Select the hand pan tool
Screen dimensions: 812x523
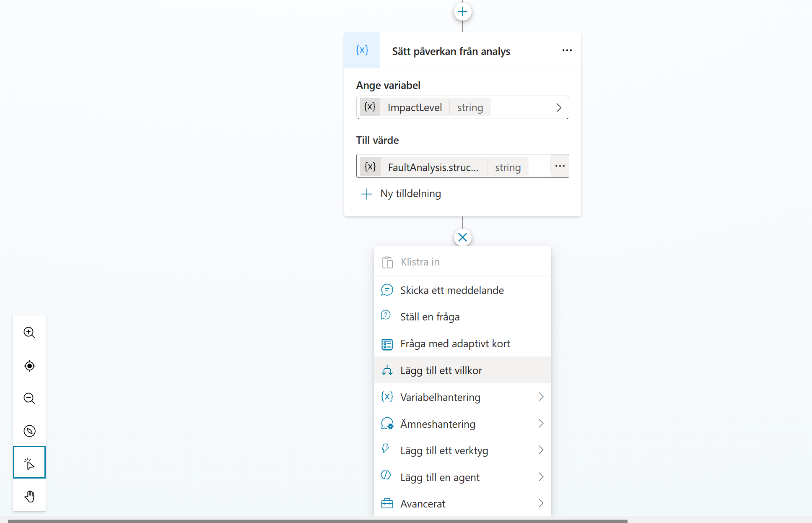click(29, 496)
